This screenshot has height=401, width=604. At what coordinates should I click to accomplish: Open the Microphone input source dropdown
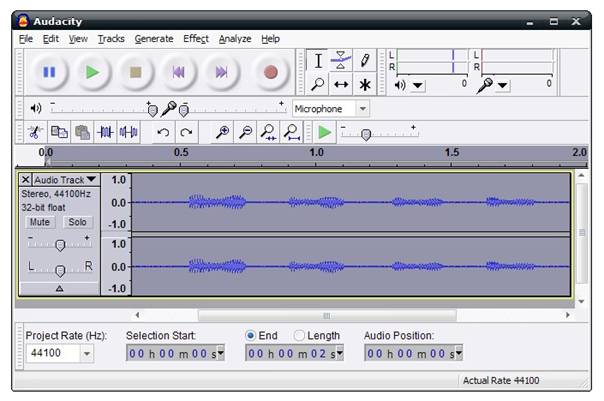[x=362, y=109]
